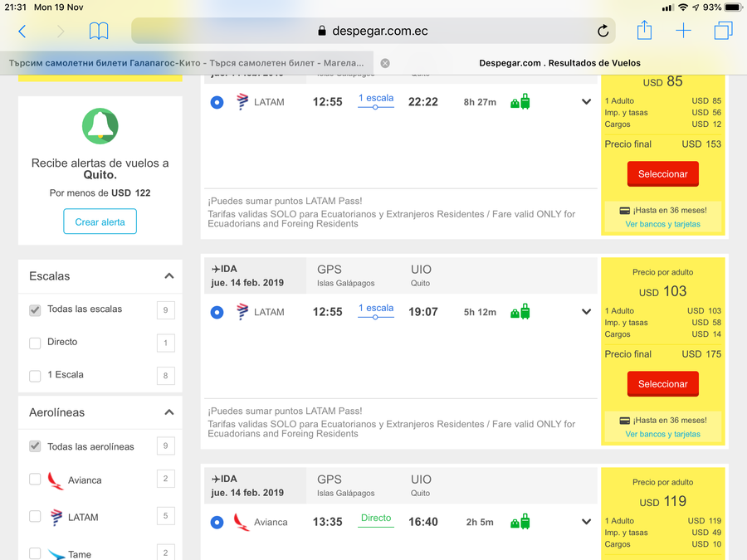Filter by LATAM airline checkbox

click(x=35, y=516)
